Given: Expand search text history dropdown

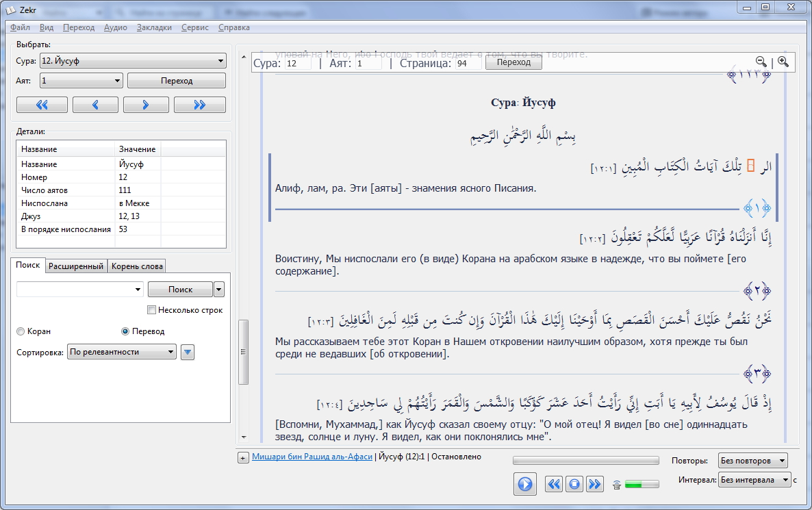Looking at the screenshot, I should [x=138, y=290].
